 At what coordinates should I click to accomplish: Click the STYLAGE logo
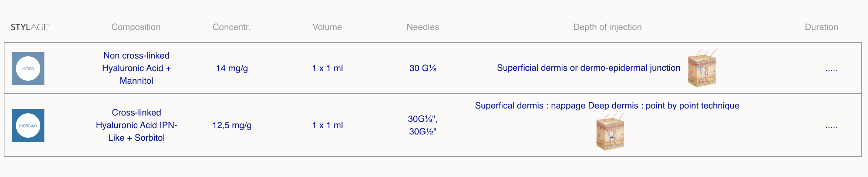click(x=30, y=27)
